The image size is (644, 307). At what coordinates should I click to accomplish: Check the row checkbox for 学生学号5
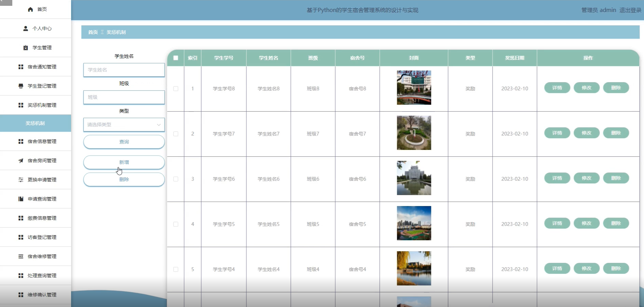pyautogui.click(x=176, y=224)
